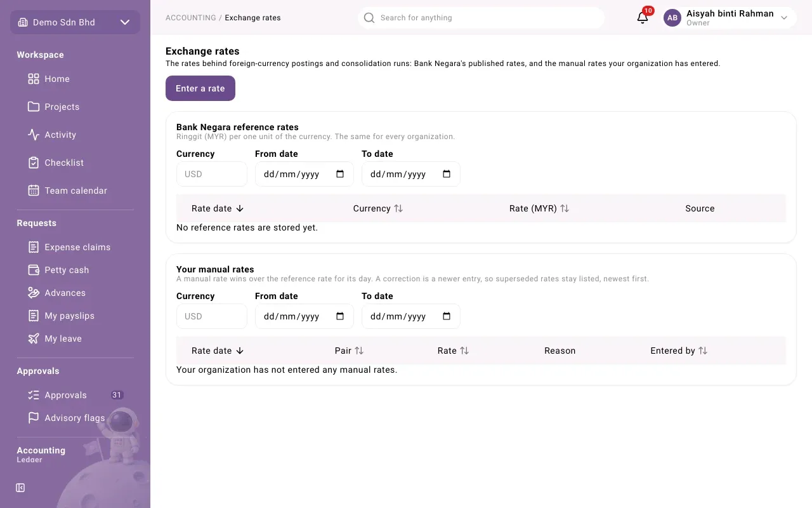Open My leave airplane icon
The width and height of the screenshot is (812, 508).
(x=34, y=338)
